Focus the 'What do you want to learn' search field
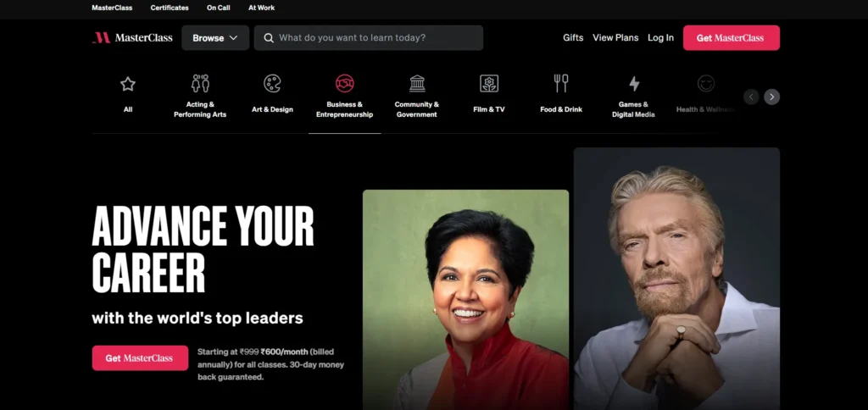Viewport: 868px width, 410px height. (x=369, y=37)
